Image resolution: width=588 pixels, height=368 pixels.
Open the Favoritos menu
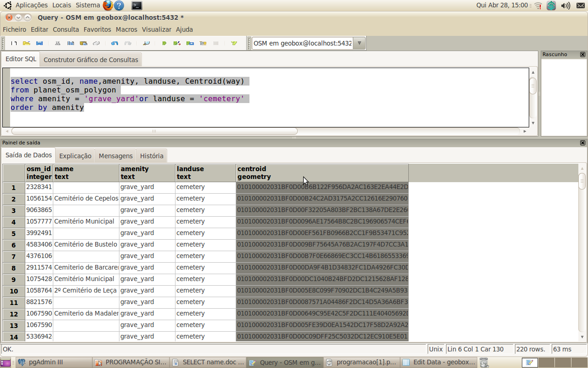coord(97,29)
